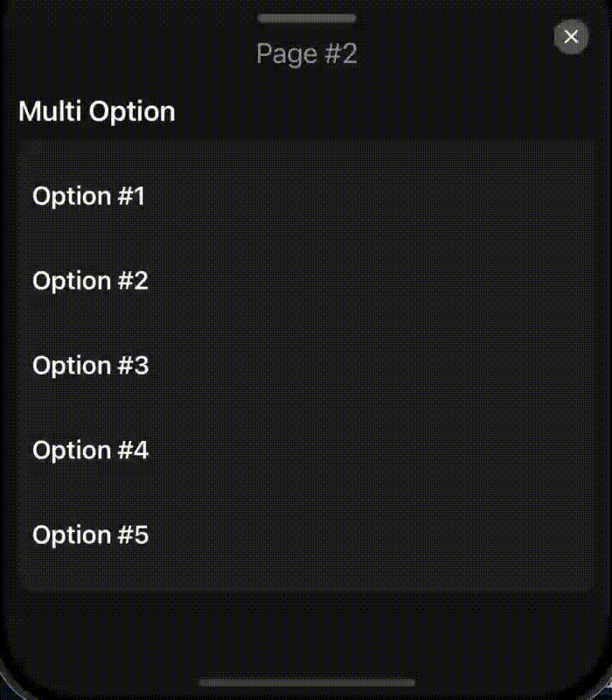This screenshot has width=612, height=700.
Task: Click the Multi Option heading
Action: pyautogui.click(x=97, y=112)
